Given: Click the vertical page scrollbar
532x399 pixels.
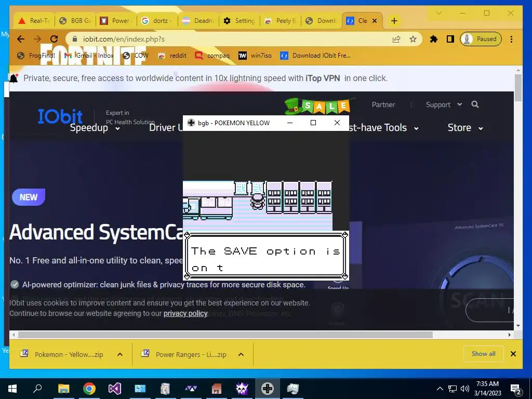Looking at the screenshot, I should (518, 89).
